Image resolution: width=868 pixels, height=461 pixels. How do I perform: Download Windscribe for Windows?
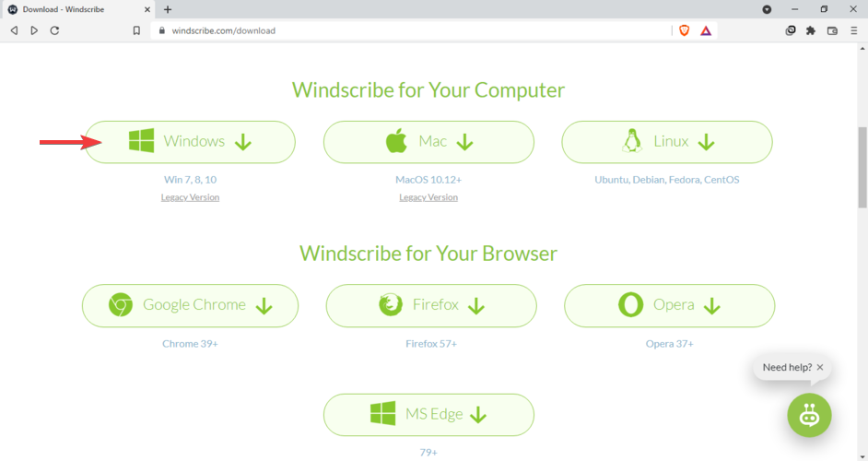click(x=190, y=142)
